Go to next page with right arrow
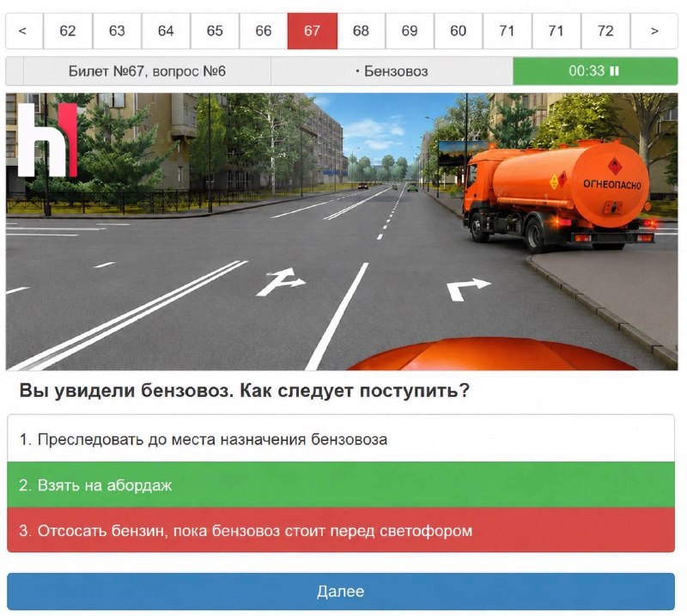The image size is (687, 616). [x=654, y=31]
